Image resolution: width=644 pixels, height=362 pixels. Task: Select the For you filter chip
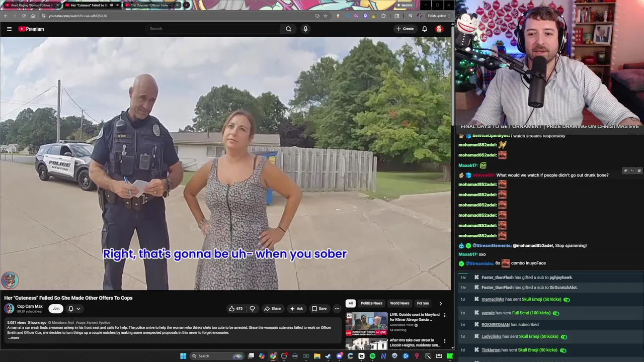coord(423,303)
